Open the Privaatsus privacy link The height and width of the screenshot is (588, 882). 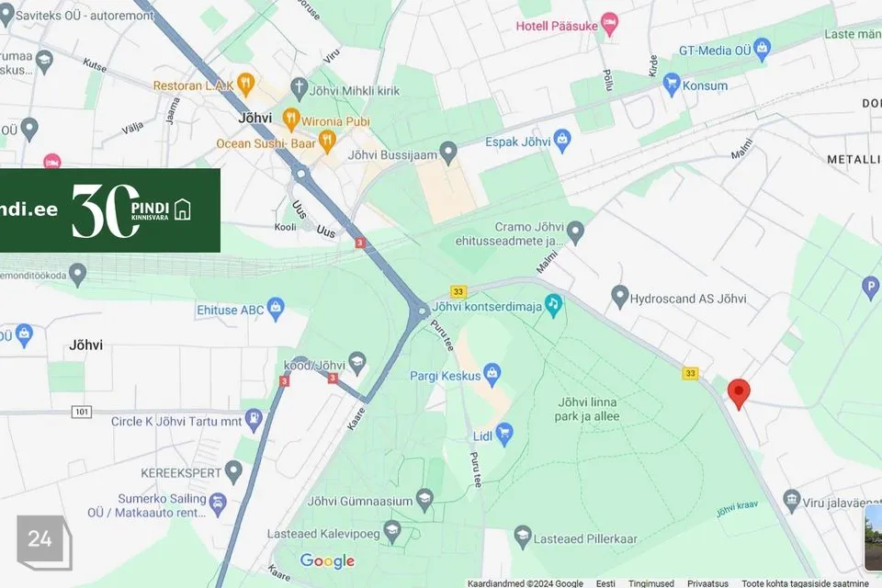tap(707, 582)
